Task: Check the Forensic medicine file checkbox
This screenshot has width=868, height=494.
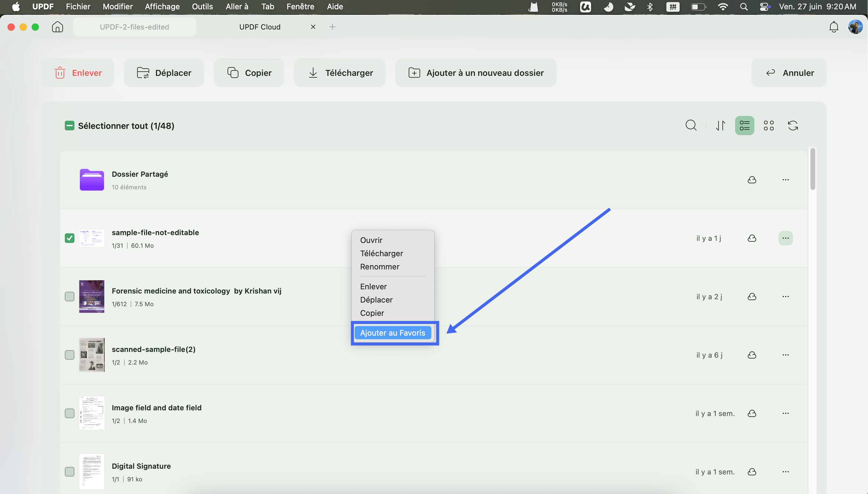Action: (x=70, y=297)
